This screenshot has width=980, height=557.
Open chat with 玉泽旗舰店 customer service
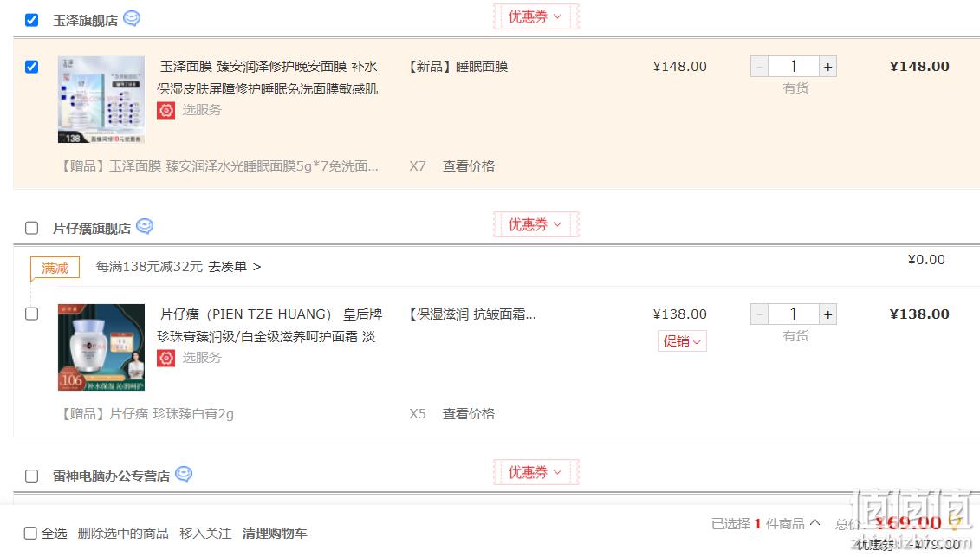tap(131, 19)
